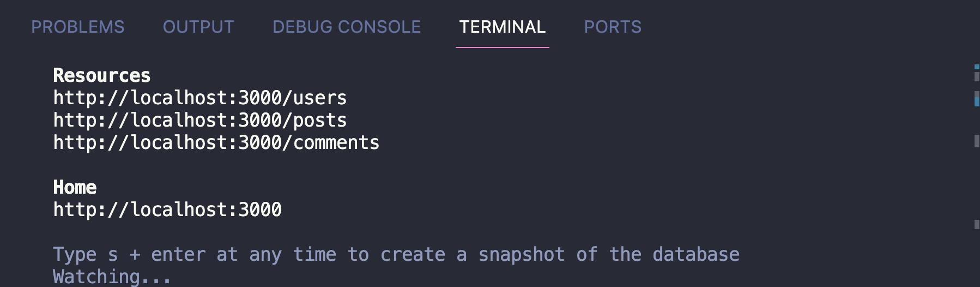980x287 pixels.
Task: Open the OUTPUT tab
Action: tap(198, 27)
